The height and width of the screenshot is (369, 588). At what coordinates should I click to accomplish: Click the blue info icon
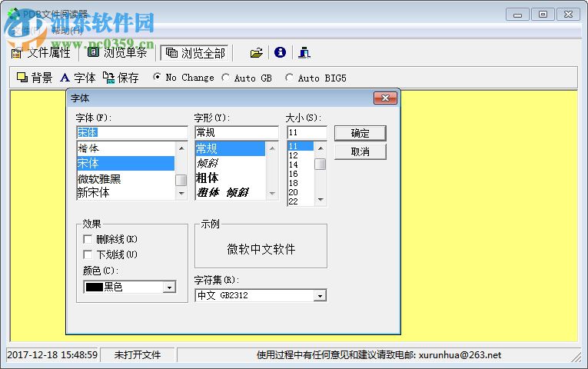tap(280, 52)
